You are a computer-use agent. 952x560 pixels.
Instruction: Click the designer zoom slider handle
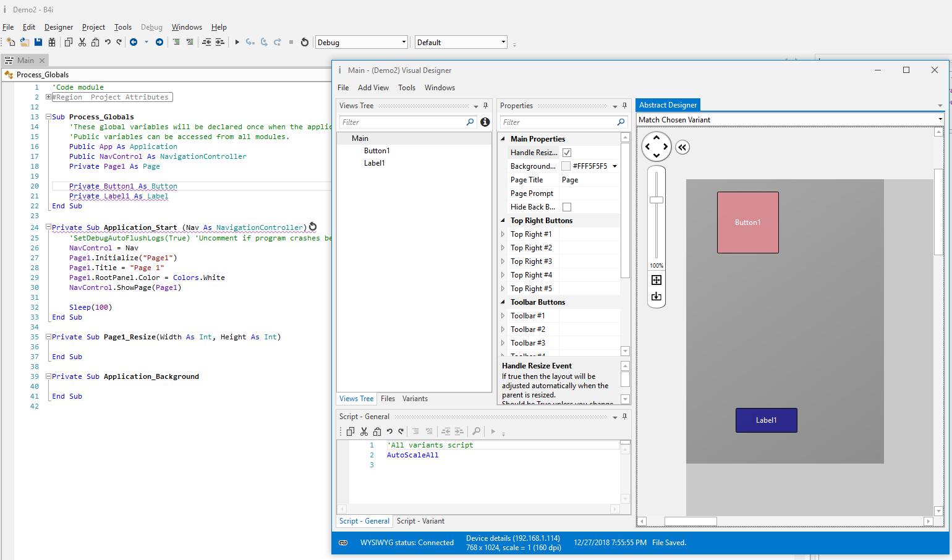coord(657,200)
